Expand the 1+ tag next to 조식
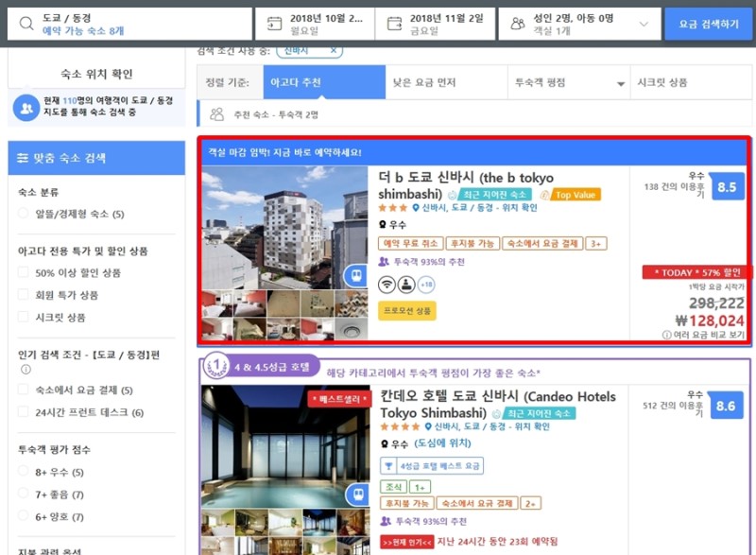This screenshot has height=555, width=756. pyautogui.click(x=420, y=487)
